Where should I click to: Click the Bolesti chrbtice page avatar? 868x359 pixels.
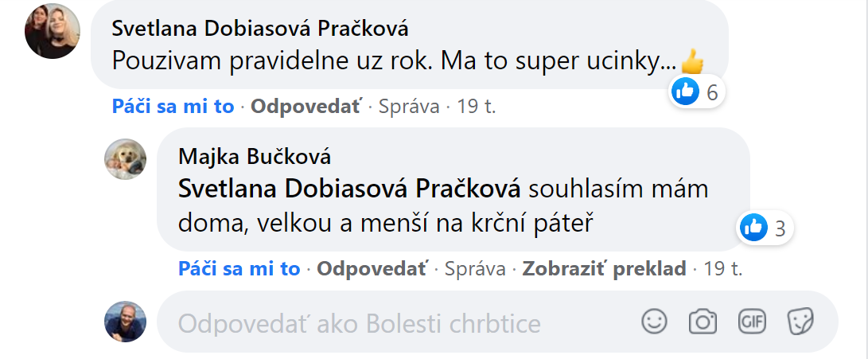(x=126, y=322)
